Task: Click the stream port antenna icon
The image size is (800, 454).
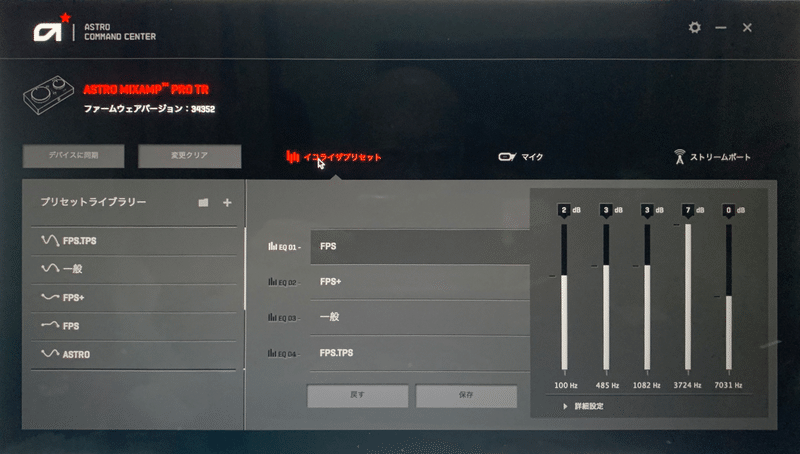Action: click(679, 157)
